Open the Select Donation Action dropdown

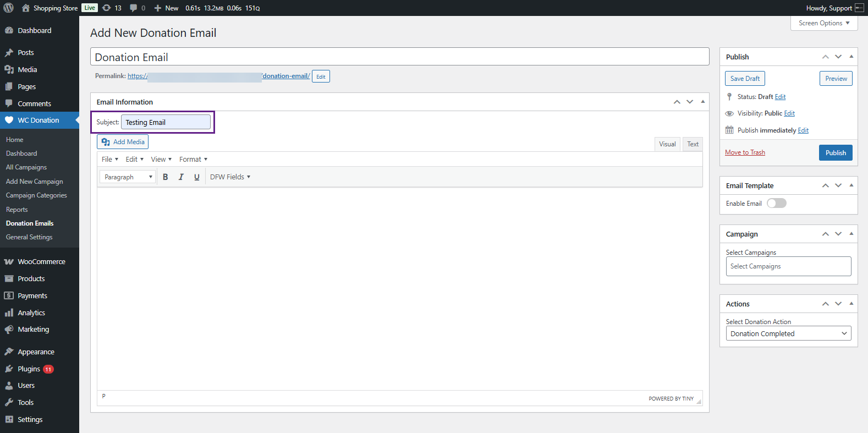point(788,333)
